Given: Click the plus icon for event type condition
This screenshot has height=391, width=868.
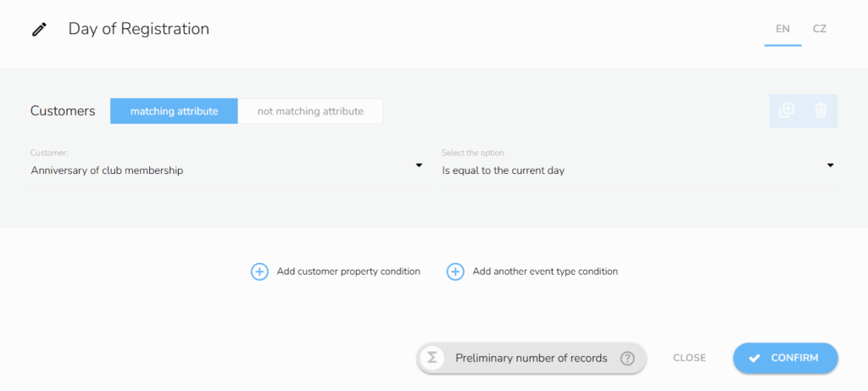Looking at the screenshot, I should 455,271.
